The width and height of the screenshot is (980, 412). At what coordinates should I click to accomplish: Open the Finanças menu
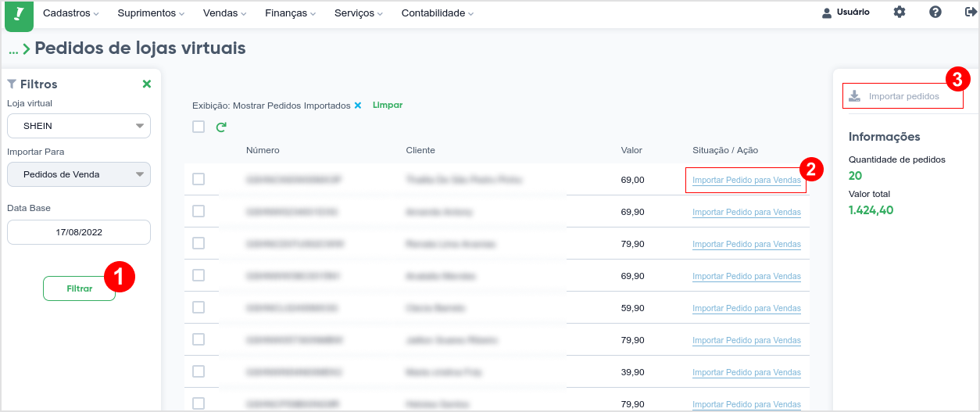pyautogui.click(x=291, y=13)
